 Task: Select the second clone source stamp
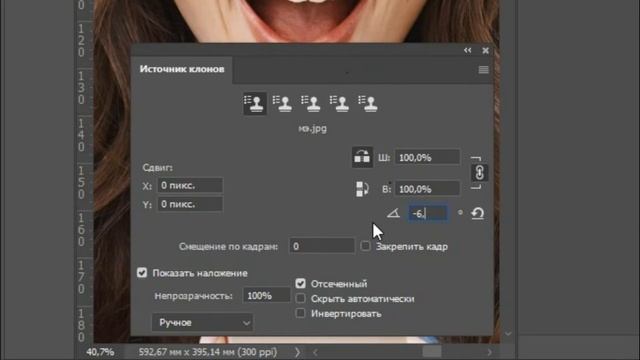pyautogui.click(x=282, y=104)
